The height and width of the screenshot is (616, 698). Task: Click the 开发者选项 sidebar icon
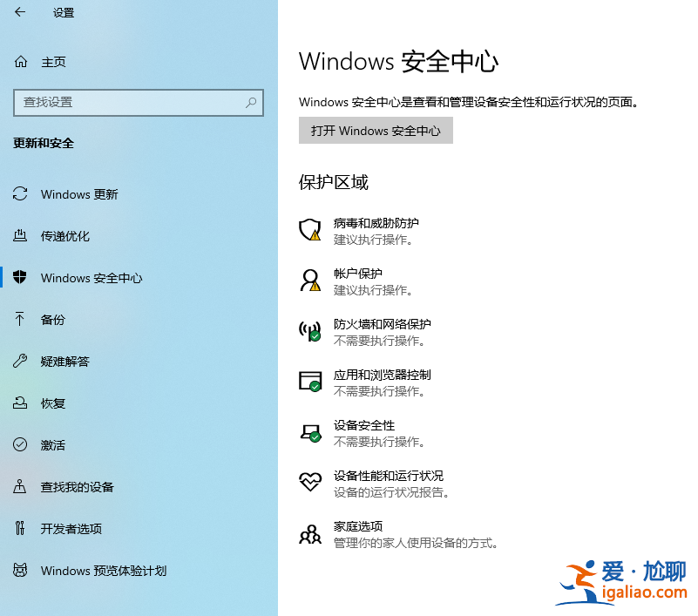19,529
